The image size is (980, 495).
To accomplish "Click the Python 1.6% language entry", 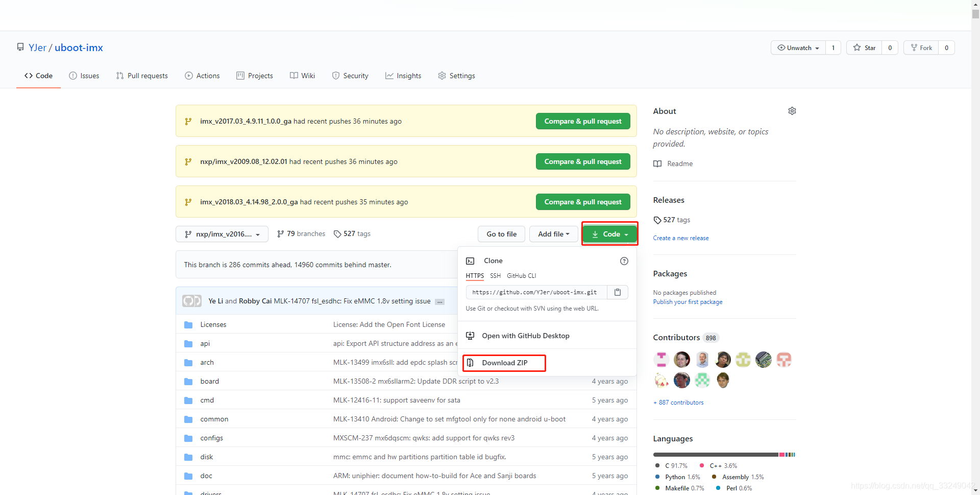I will (678, 477).
